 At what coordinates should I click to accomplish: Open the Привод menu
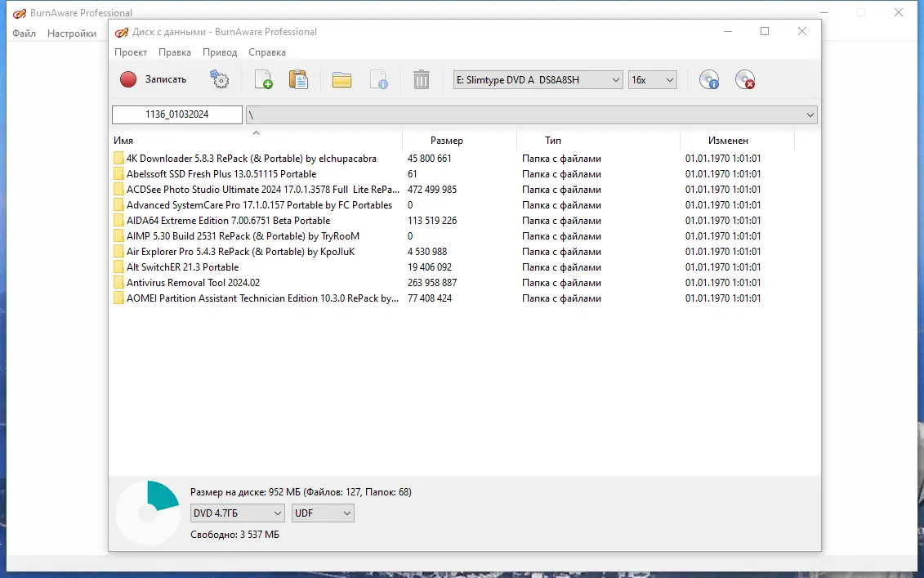[220, 52]
